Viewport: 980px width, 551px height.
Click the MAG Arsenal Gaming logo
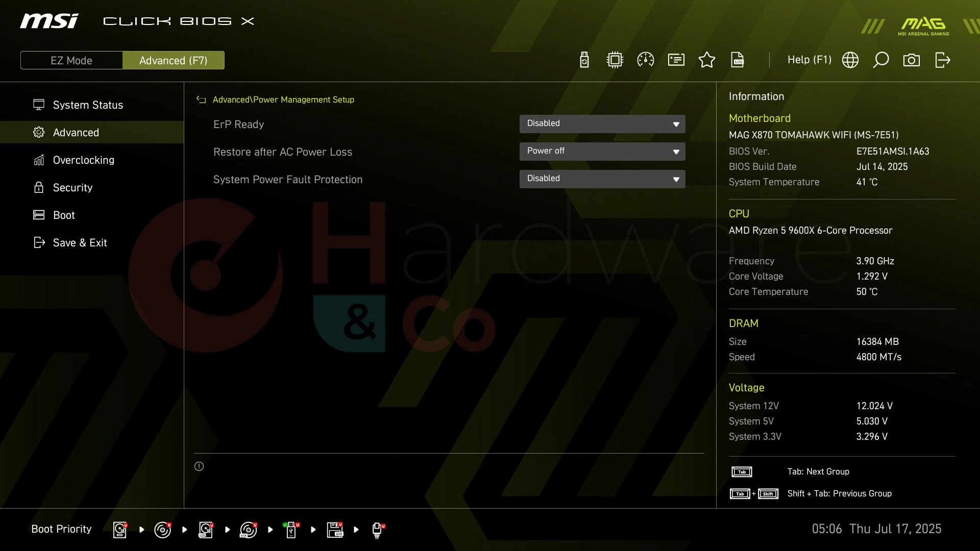pyautogui.click(x=923, y=27)
